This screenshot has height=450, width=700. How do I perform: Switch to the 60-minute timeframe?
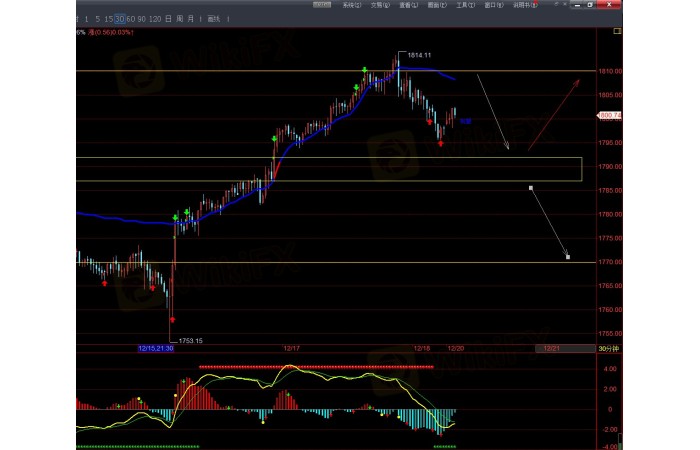(x=132, y=19)
